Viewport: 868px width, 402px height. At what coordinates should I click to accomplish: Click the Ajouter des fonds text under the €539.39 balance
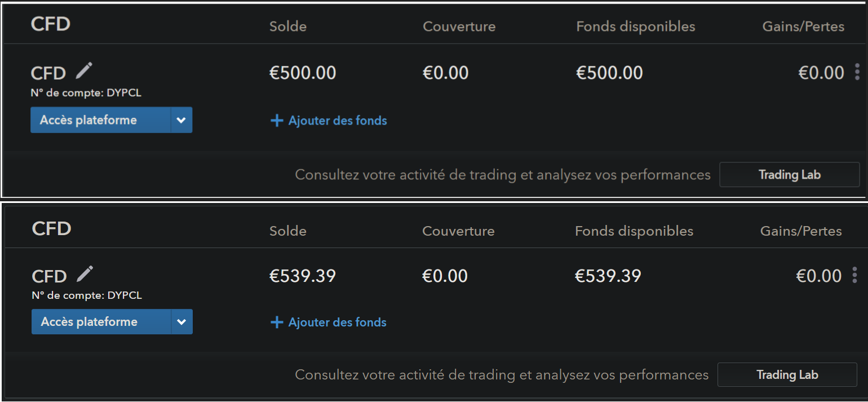[337, 323]
